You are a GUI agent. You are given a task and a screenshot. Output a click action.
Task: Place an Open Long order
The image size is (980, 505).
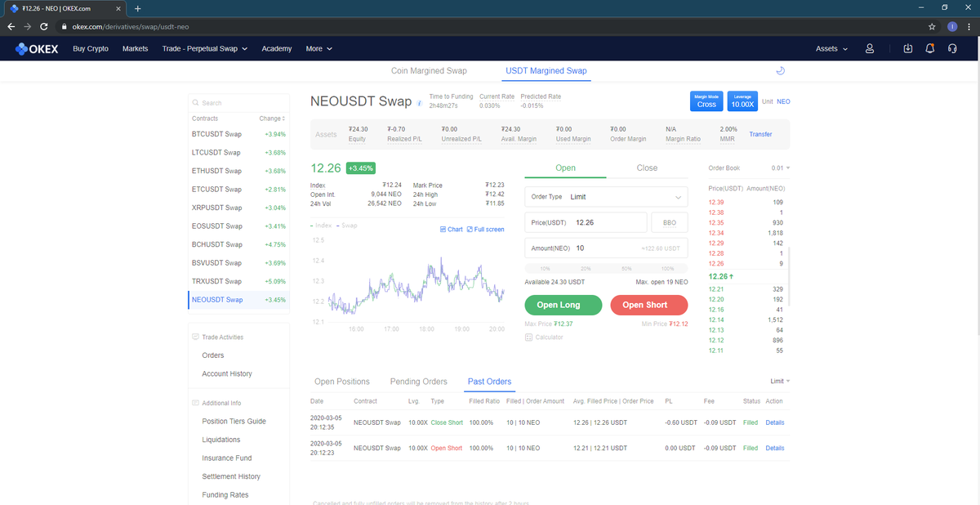point(565,305)
